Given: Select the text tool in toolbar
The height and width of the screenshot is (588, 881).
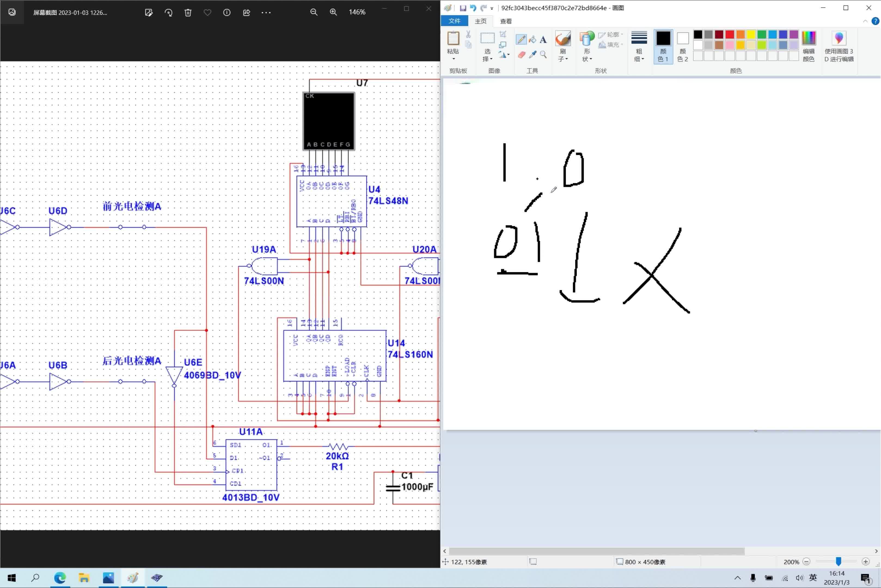Looking at the screenshot, I should pos(543,40).
